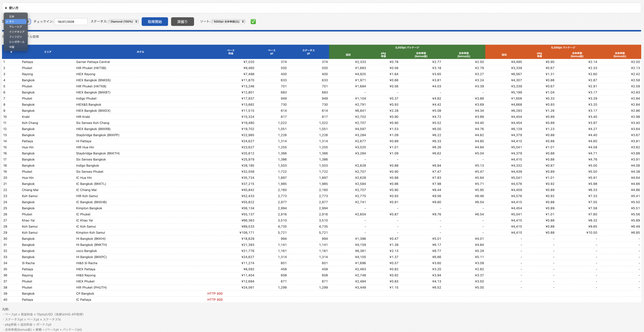
Task: Open the Diamond (100%) status dropdown
Action: click(x=124, y=22)
